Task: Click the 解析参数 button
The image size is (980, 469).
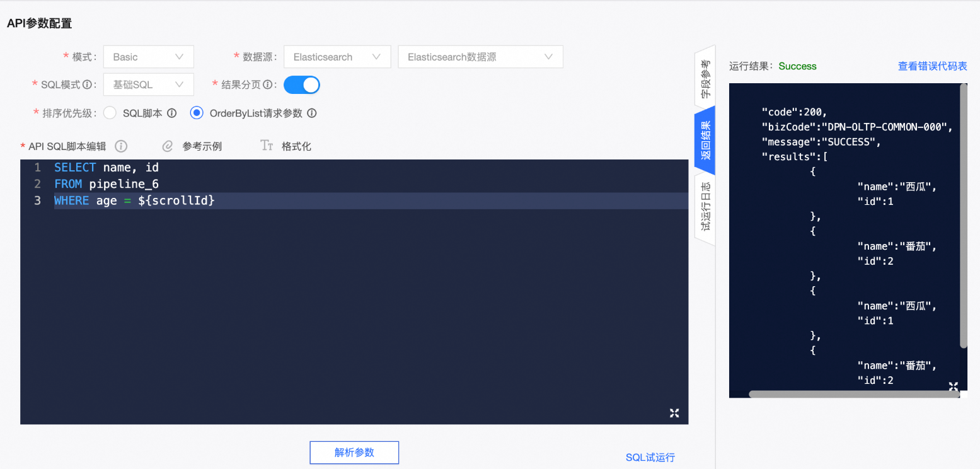Action: tap(354, 453)
